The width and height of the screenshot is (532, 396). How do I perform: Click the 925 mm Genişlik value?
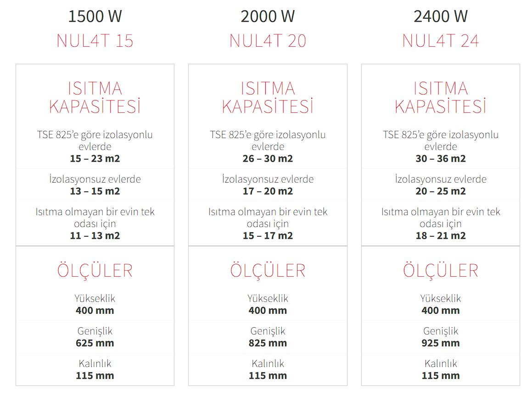point(441,343)
